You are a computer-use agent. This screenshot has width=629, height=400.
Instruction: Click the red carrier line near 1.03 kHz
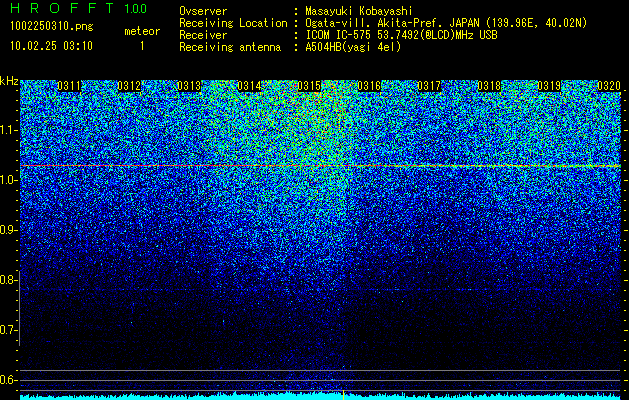coord(320,166)
